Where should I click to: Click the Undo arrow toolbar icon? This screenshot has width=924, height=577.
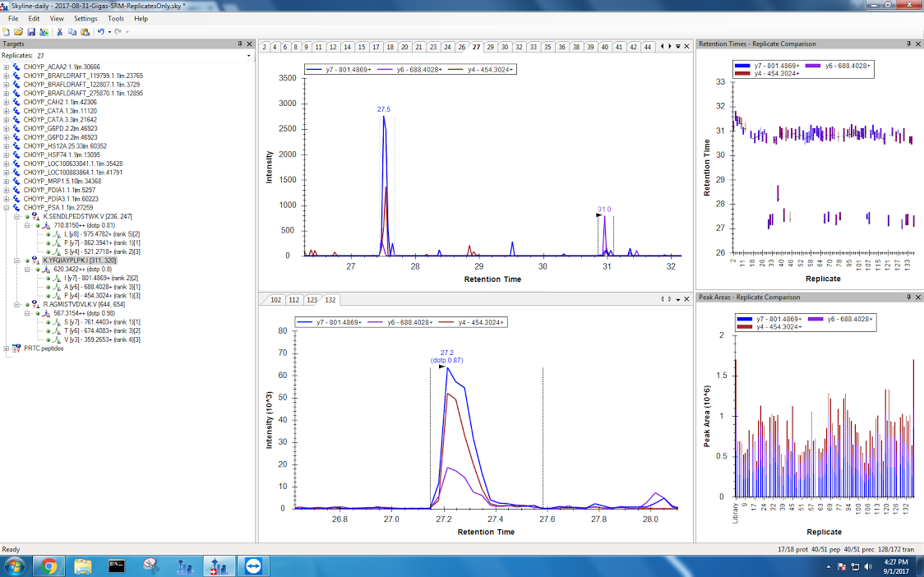(x=100, y=31)
